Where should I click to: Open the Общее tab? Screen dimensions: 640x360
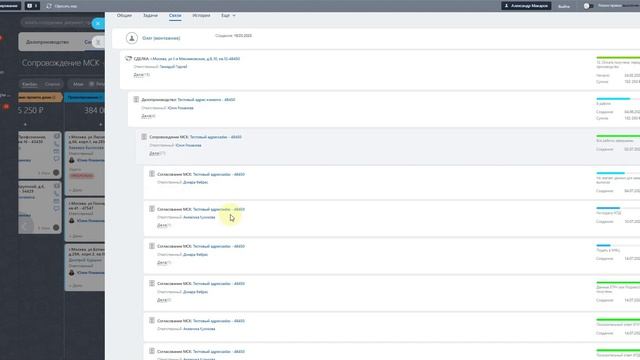tap(124, 16)
